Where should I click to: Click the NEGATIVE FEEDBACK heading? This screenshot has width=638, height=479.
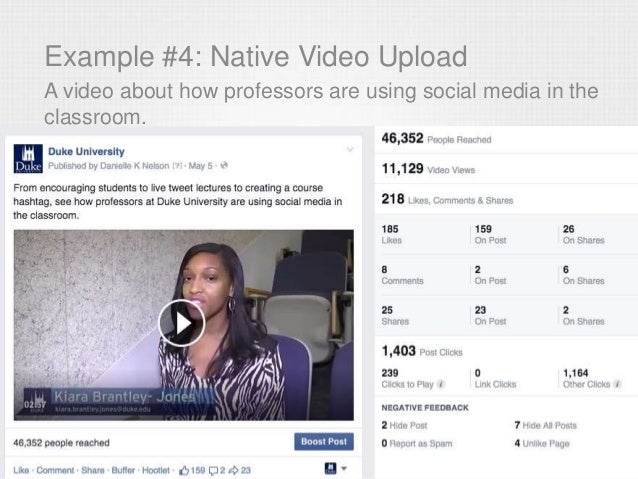pyautogui.click(x=425, y=408)
